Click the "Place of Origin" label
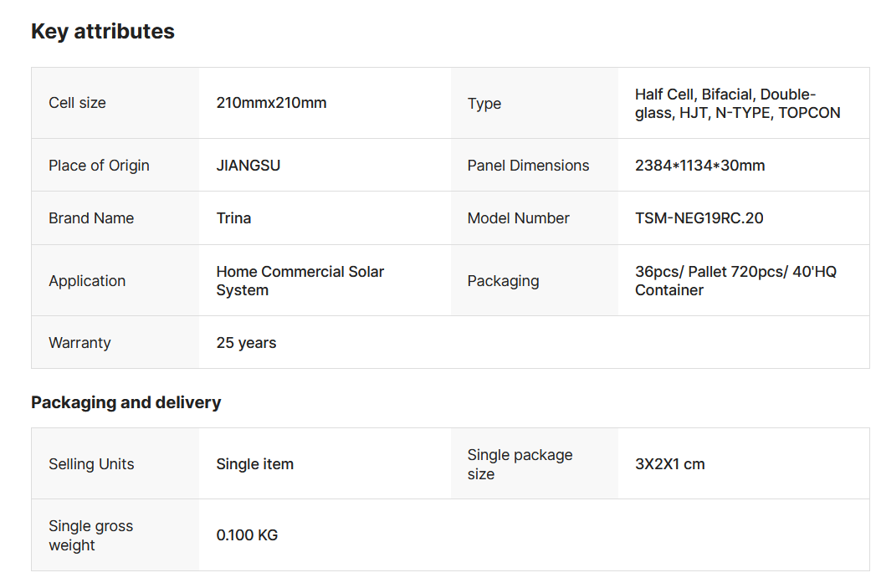This screenshot has width=876, height=588. pyautogui.click(x=99, y=166)
